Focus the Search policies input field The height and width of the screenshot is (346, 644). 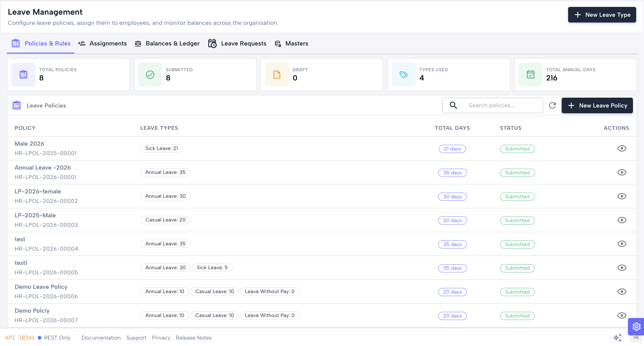click(x=492, y=105)
